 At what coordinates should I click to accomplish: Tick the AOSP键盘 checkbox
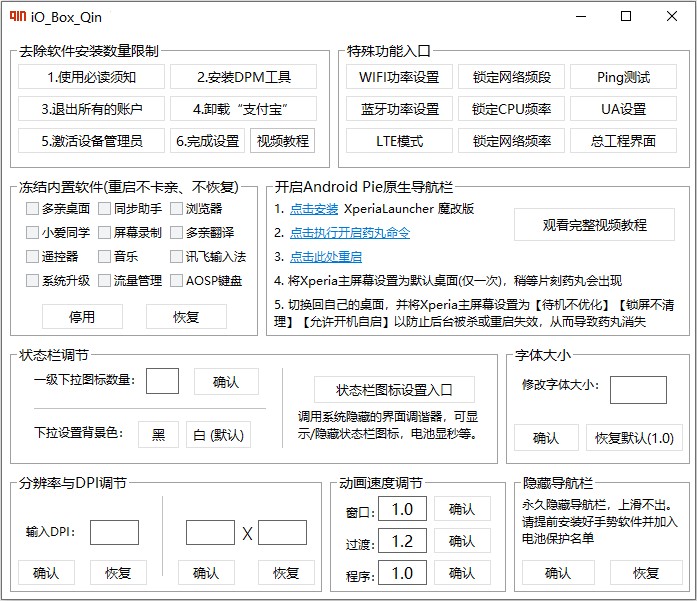coord(177,281)
